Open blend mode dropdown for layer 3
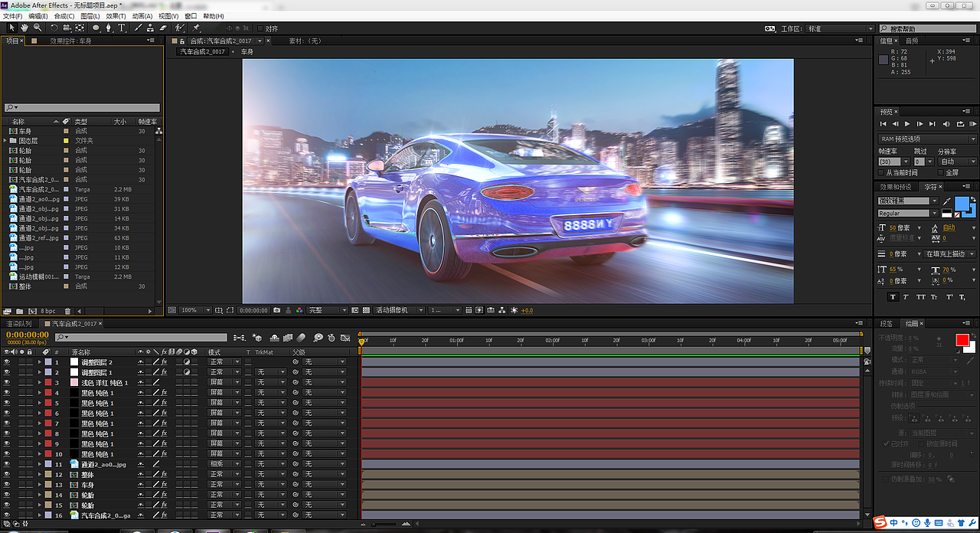Viewport: 980px width, 533px height. coord(225,382)
